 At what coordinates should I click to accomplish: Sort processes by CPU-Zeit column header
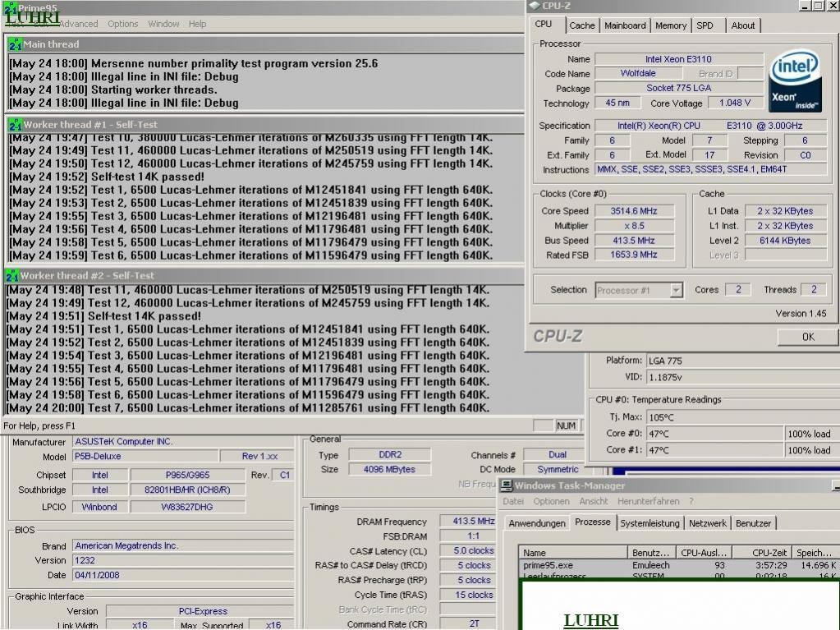pos(762,552)
